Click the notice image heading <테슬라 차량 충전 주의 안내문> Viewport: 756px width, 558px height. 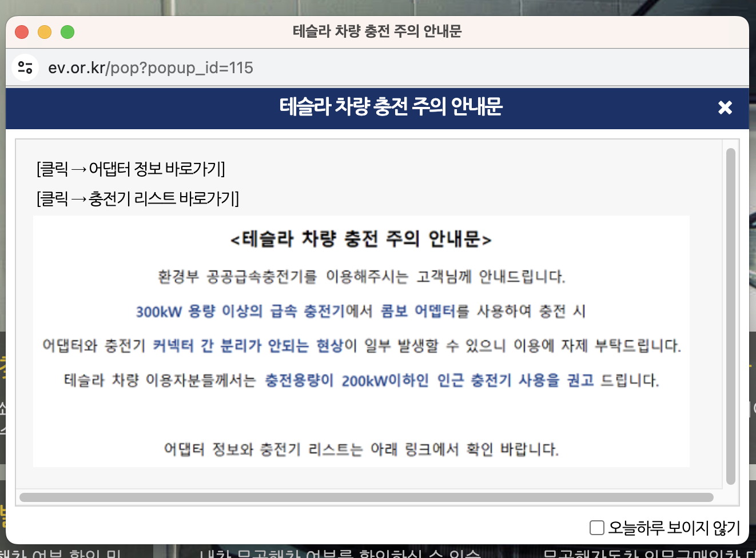click(361, 239)
